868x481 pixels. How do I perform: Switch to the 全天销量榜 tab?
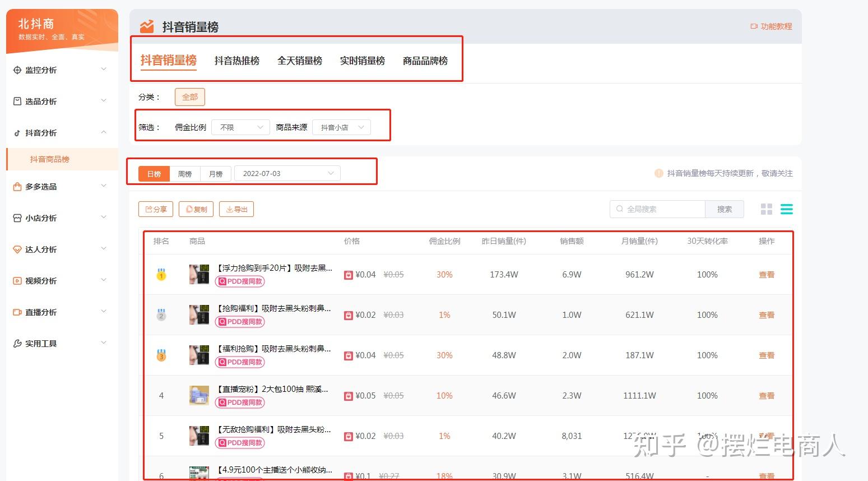click(300, 61)
